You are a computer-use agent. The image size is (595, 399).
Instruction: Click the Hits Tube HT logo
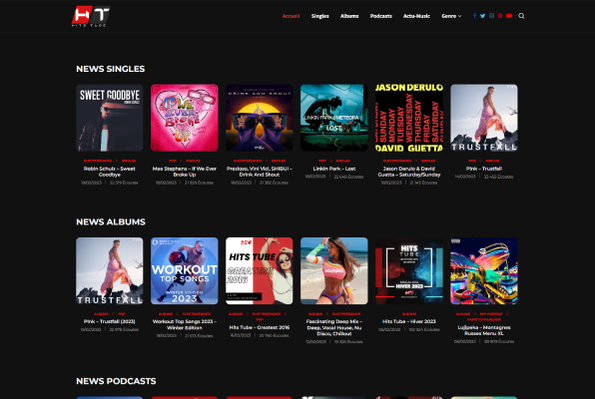click(x=91, y=16)
